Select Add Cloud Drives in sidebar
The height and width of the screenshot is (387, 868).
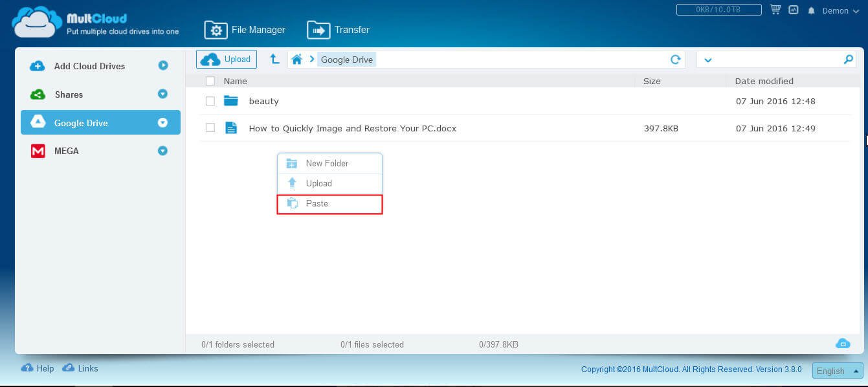[x=89, y=66]
